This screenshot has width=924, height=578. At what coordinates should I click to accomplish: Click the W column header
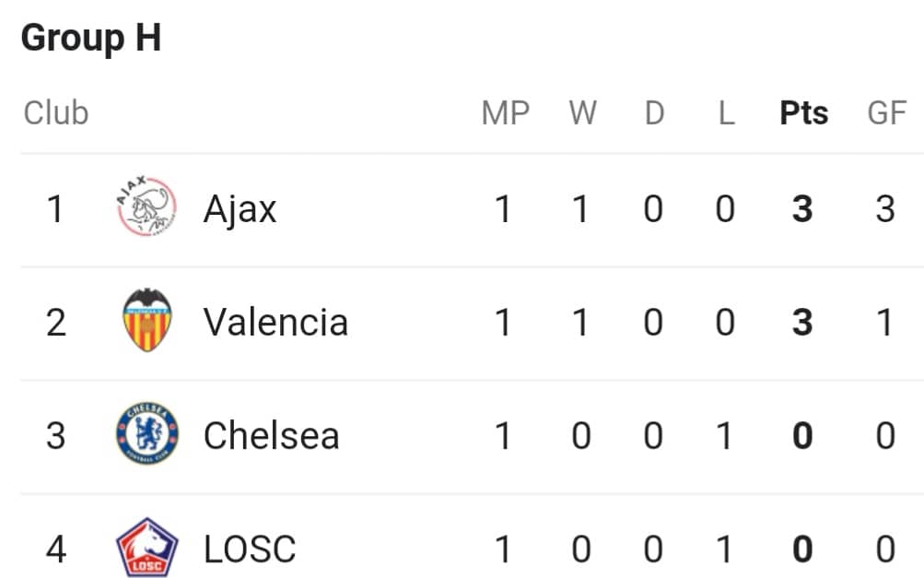(583, 112)
